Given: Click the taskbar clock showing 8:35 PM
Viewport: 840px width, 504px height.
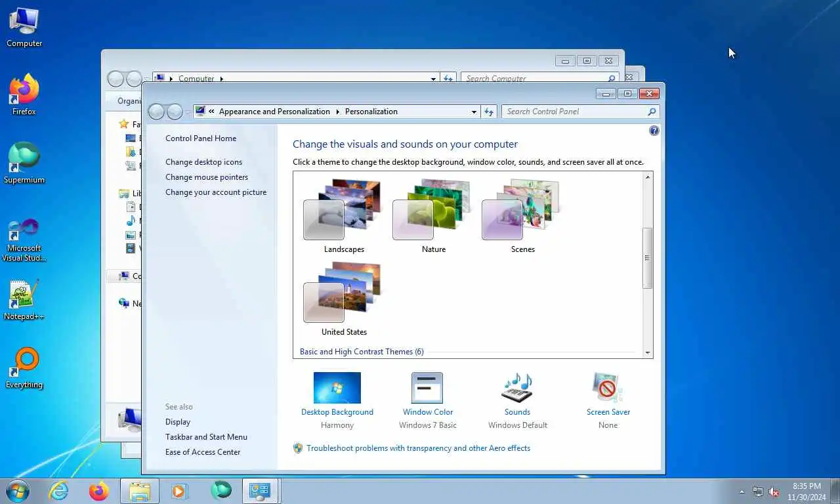Looking at the screenshot, I should 807,492.
